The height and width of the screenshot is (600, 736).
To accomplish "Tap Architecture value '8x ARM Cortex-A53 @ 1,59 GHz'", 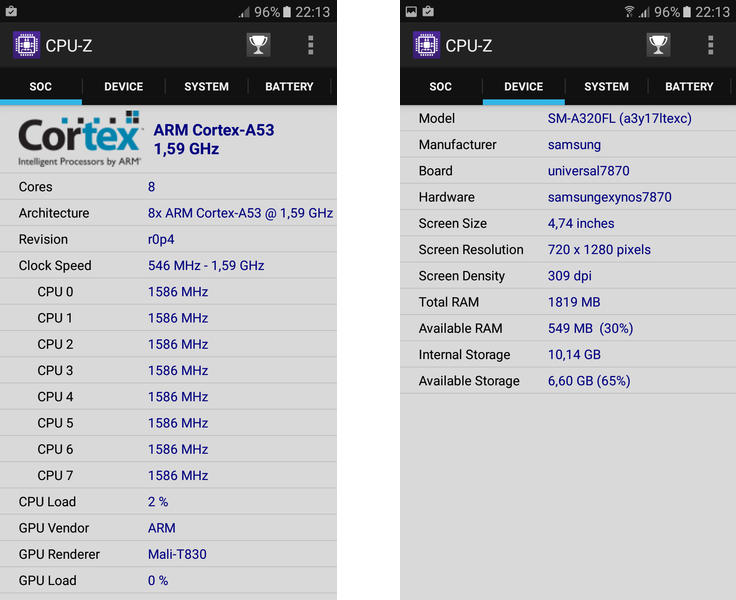I will tap(240, 213).
